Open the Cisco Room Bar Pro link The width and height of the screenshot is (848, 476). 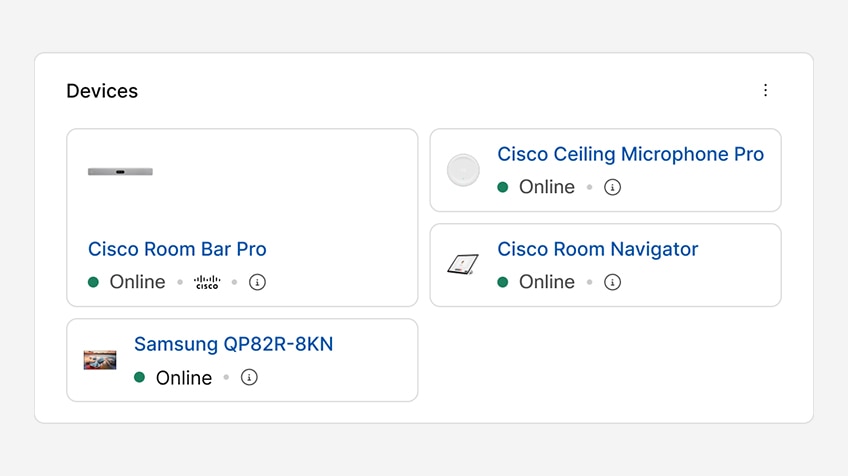point(177,249)
